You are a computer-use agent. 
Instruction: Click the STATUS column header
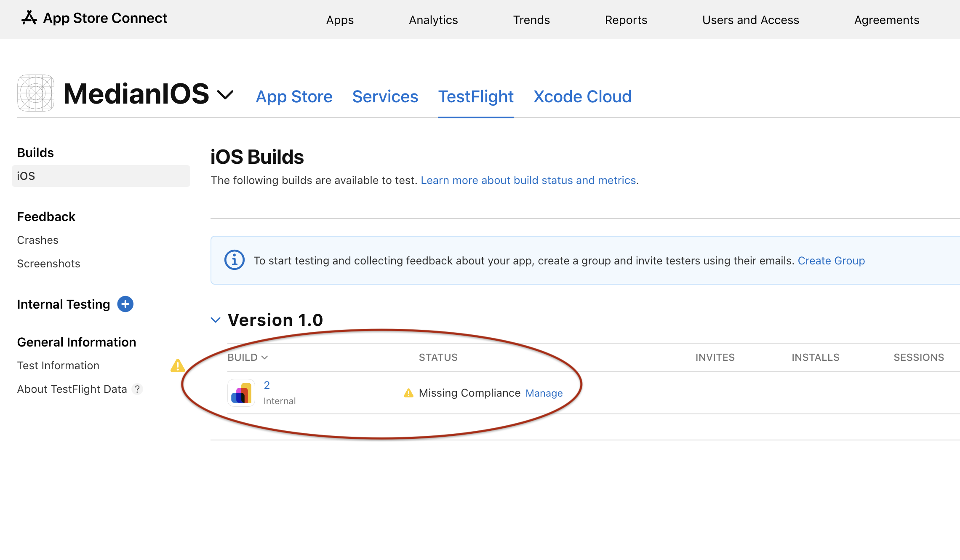coord(438,357)
